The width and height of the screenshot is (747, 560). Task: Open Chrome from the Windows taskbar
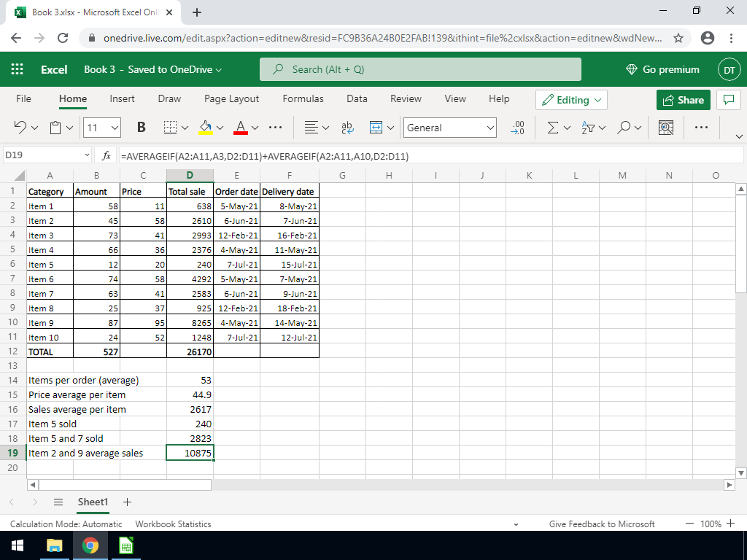click(x=90, y=545)
